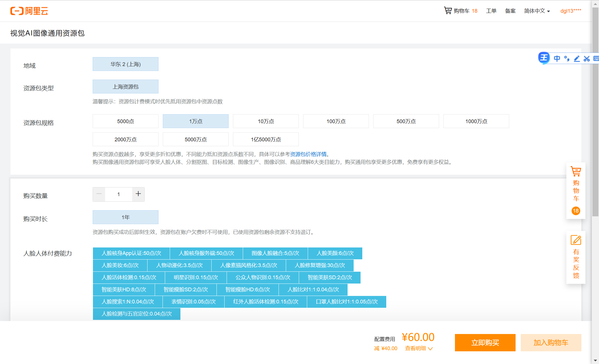Go to 备案 in top navigation
Viewport: 599px width, 364px height.
[510, 11]
